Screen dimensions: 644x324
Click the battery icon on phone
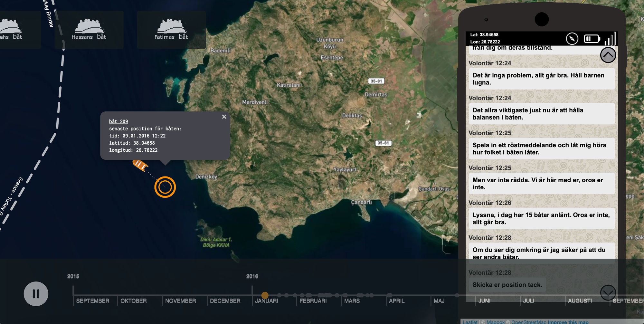click(592, 39)
